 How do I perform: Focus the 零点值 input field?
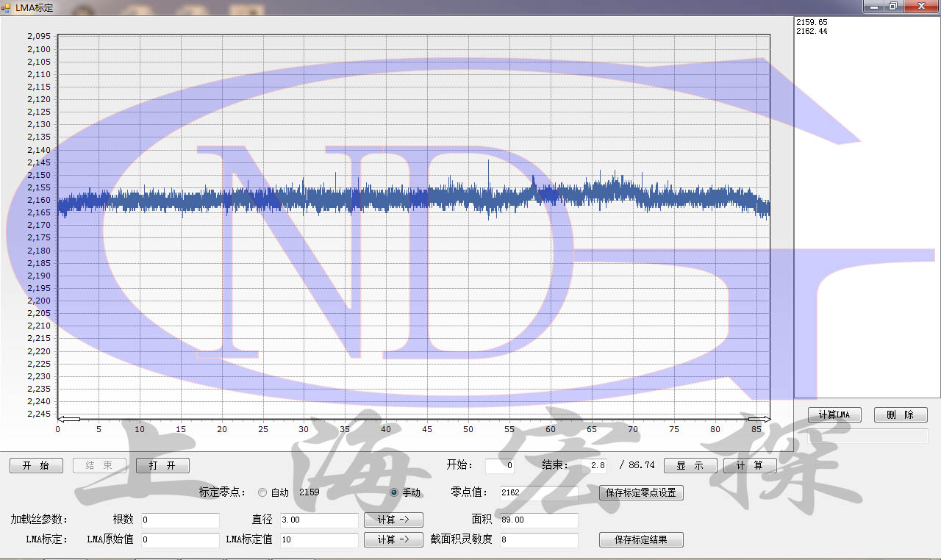point(538,493)
